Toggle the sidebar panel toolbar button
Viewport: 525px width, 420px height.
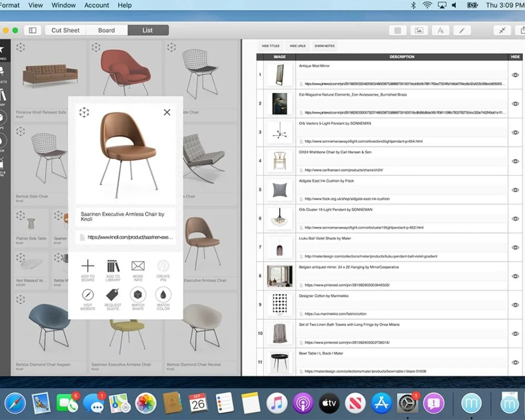[33, 30]
